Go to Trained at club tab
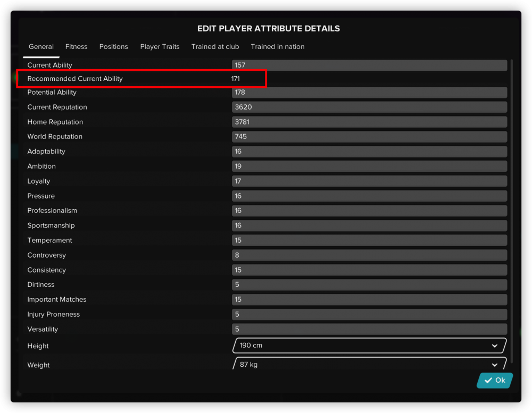532x413 pixels. 215,47
